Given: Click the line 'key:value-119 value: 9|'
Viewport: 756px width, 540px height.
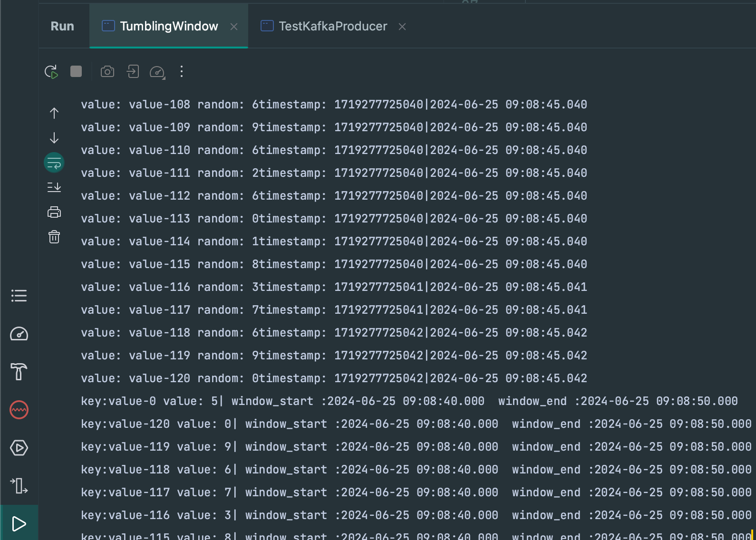Looking at the screenshot, I should pyautogui.click(x=416, y=446).
